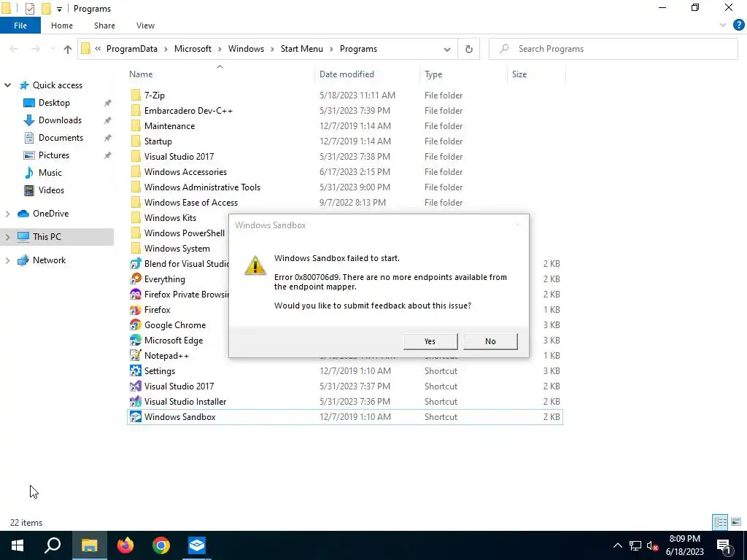Viewport: 747px width, 560px height.
Task: Refresh the Programs folder view
Action: (x=469, y=49)
